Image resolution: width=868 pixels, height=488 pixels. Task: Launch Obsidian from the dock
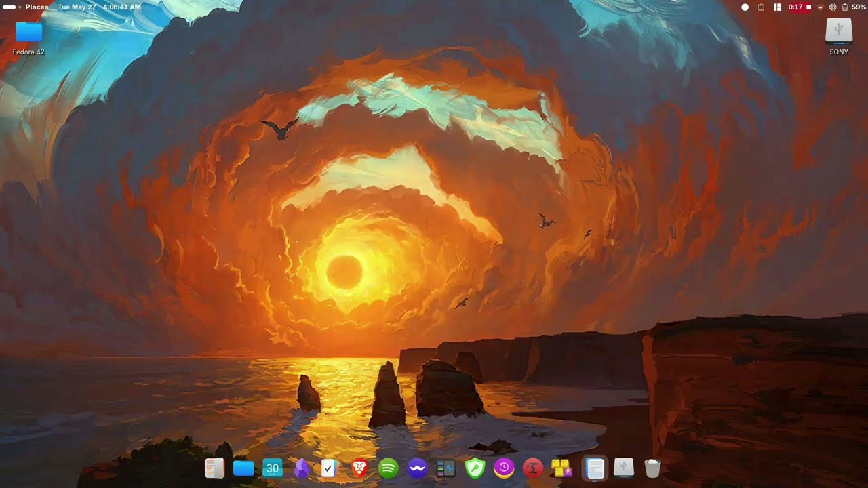(x=301, y=468)
